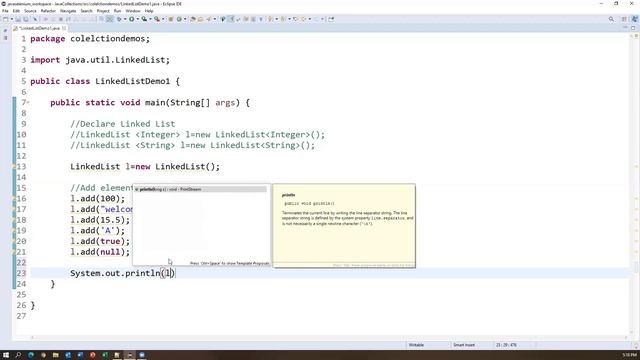Click the Previous Annotation arrow icon
This screenshot has height=360, width=640.
(283, 19)
